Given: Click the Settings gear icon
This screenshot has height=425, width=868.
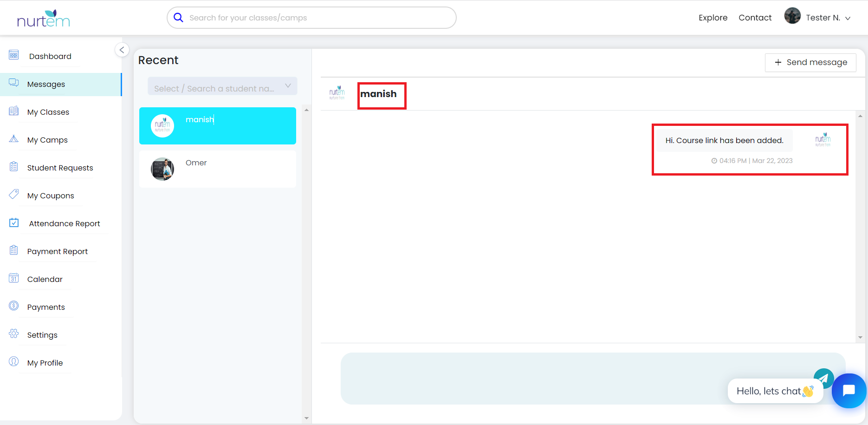Looking at the screenshot, I should [x=14, y=334].
